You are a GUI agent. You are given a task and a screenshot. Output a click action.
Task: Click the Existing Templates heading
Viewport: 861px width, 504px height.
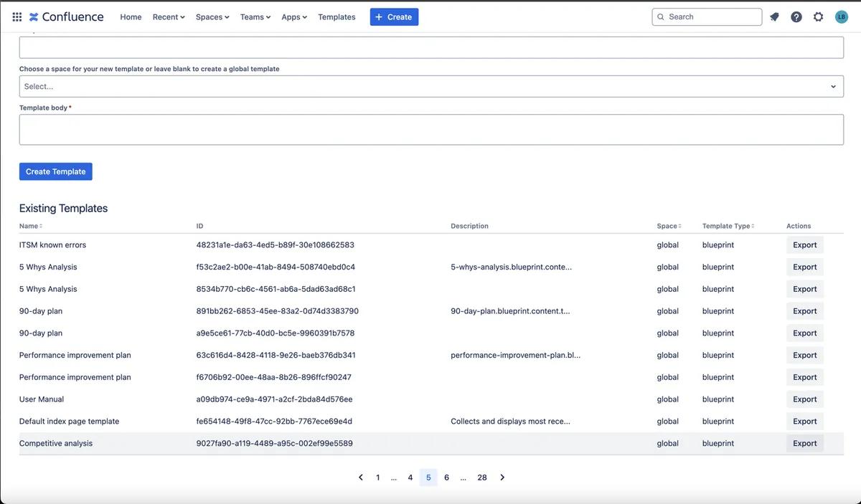tap(63, 209)
